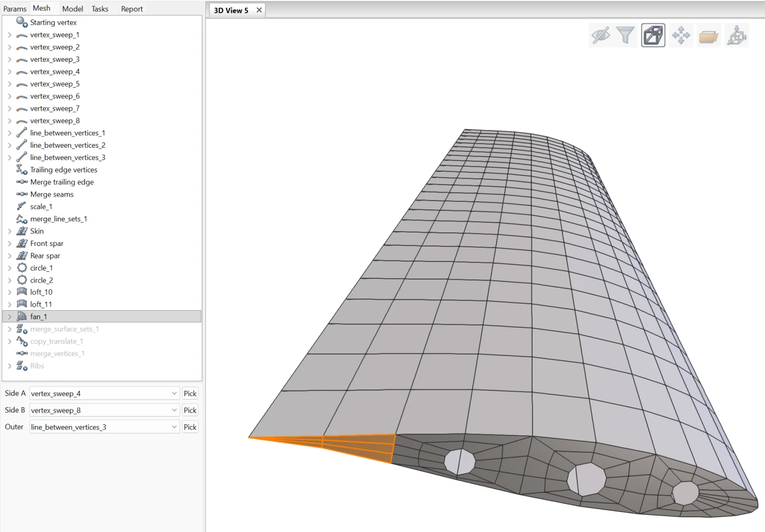The image size is (765, 532).
Task: Click the funnel filter icon in 3D view
Action: [x=626, y=35]
